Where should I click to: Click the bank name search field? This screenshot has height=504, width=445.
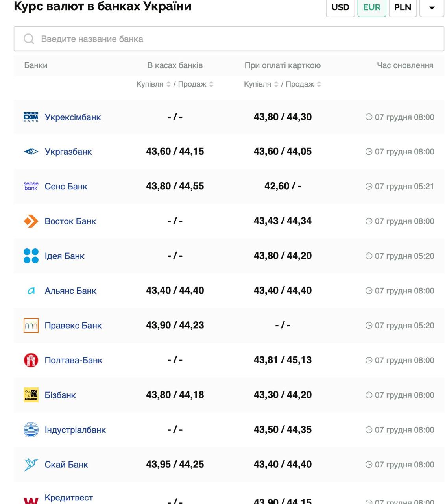pyautogui.click(x=228, y=39)
